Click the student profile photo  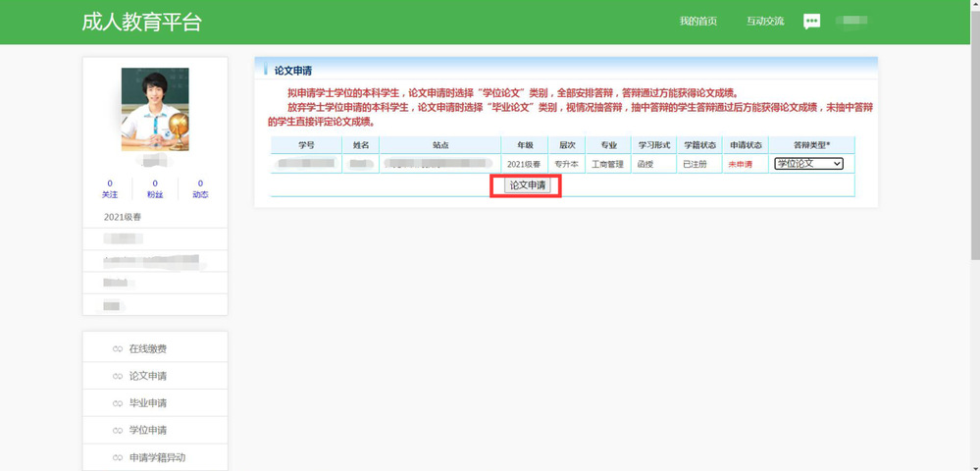click(155, 108)
